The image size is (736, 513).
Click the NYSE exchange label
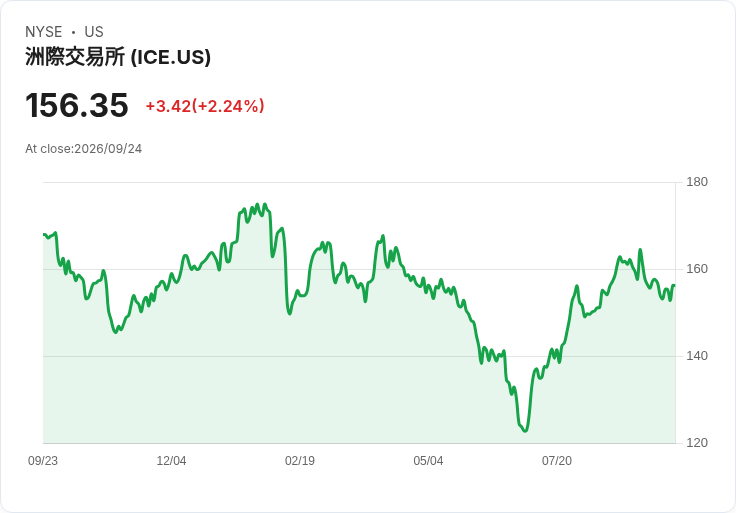[x=44, y=32]
